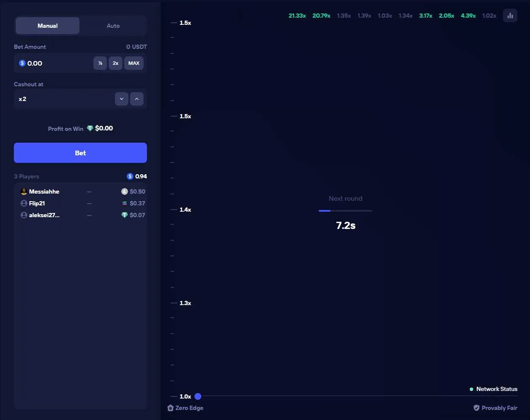Double the bet amount with 2x button
530x420 pixels.
(115, 63)
